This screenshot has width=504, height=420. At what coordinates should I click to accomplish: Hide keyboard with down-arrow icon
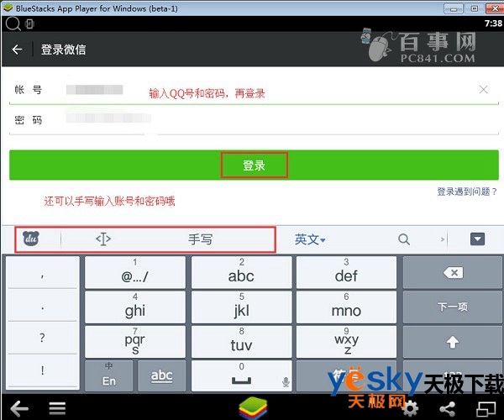477,239
